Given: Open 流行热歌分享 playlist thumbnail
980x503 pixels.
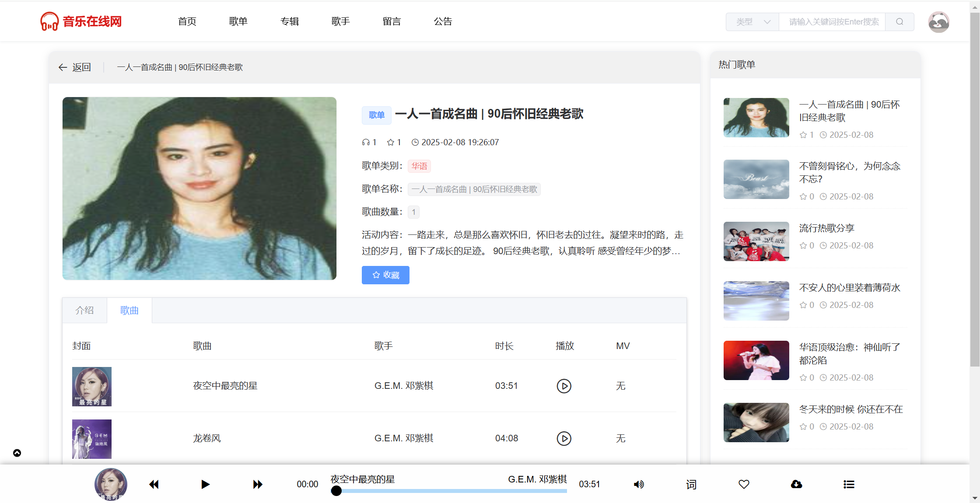Looking at the screenshot, I should 756,241.
